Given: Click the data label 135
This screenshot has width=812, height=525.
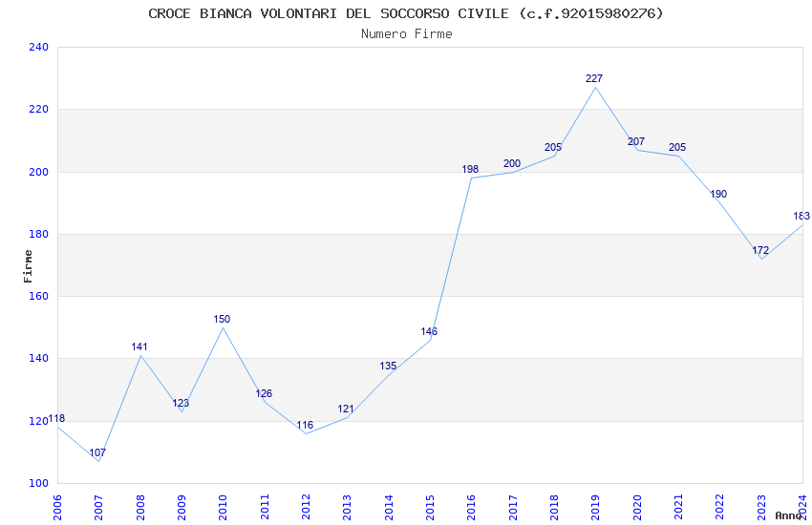Looking at the screenshot, I should [388, 367].
